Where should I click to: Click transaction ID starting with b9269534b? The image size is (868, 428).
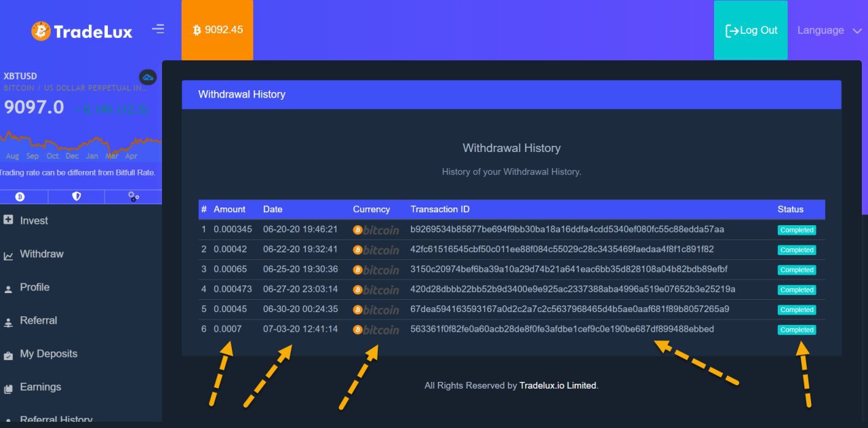pos(568,229)
